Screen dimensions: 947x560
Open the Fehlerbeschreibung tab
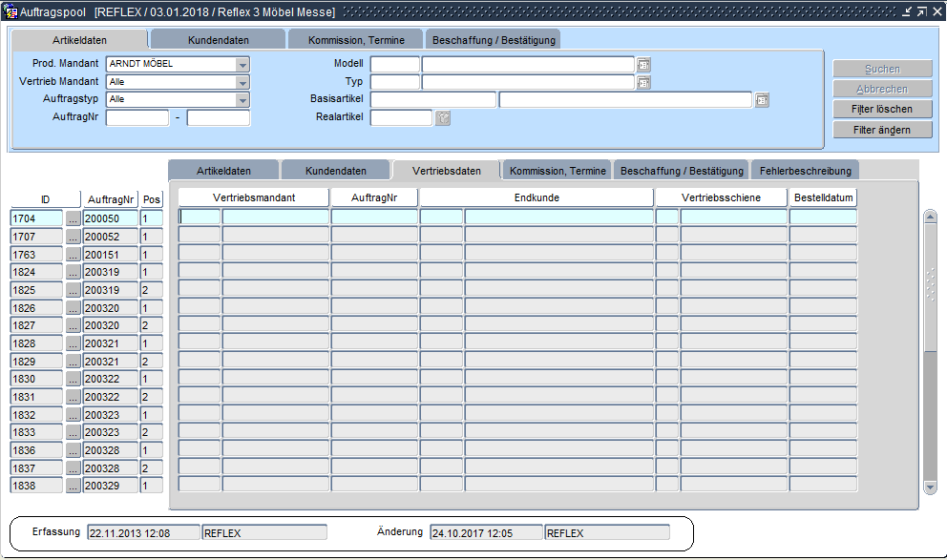805,171
